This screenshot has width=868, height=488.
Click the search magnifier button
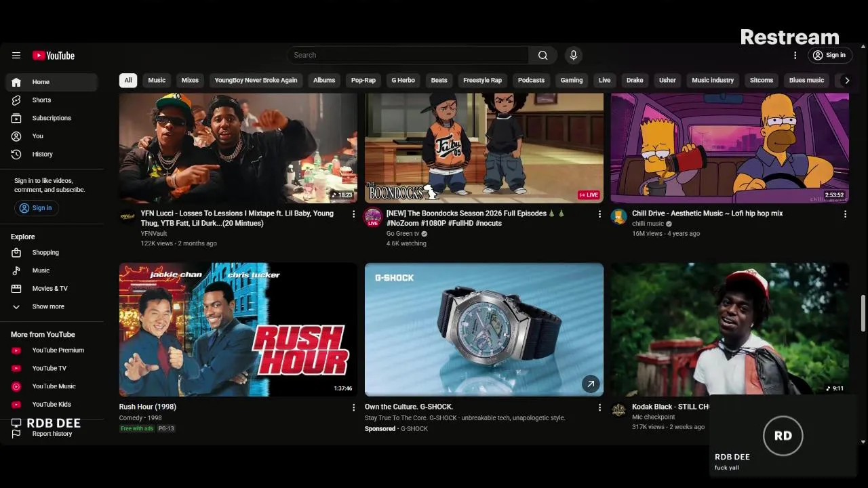542,55
